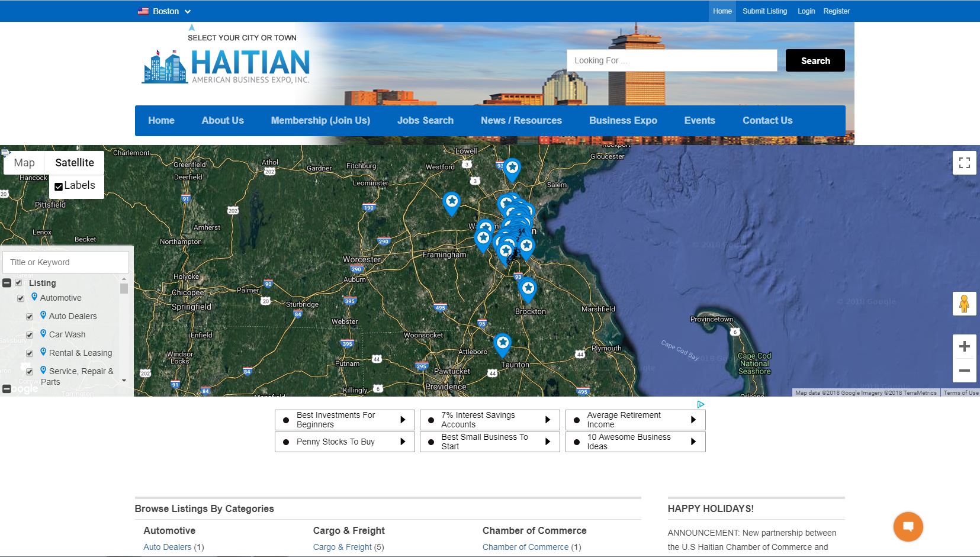Click arrow on Penny Stocks To Buy ad
The width and height of the screenshot is (980, 557).
[x=403, y=442]
